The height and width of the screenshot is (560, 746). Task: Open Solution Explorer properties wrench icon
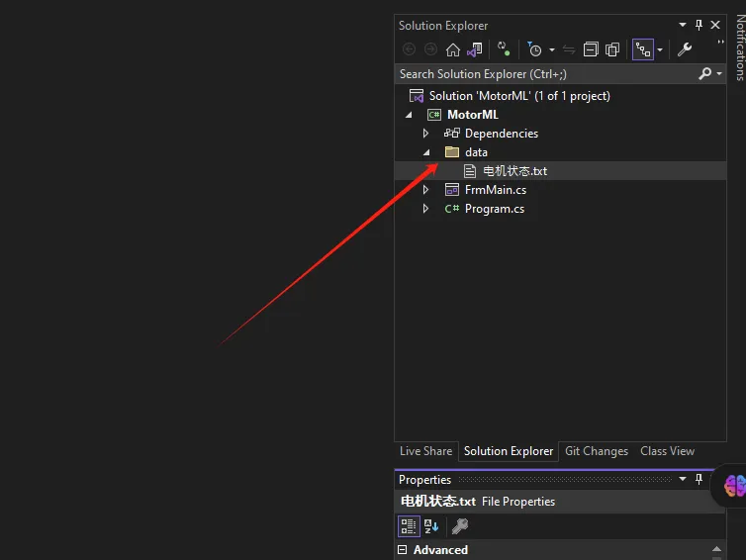click(x=684, y=49)
